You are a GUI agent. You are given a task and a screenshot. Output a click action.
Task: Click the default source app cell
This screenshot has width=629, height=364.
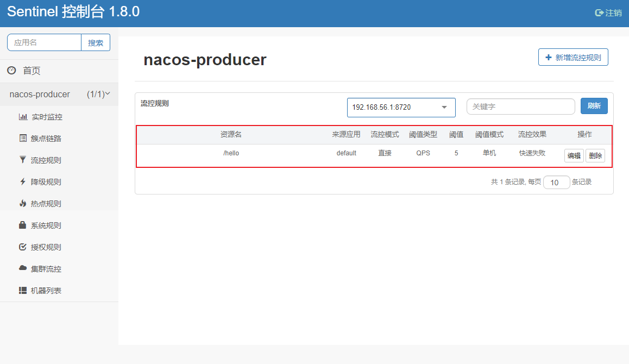[346, 153]
